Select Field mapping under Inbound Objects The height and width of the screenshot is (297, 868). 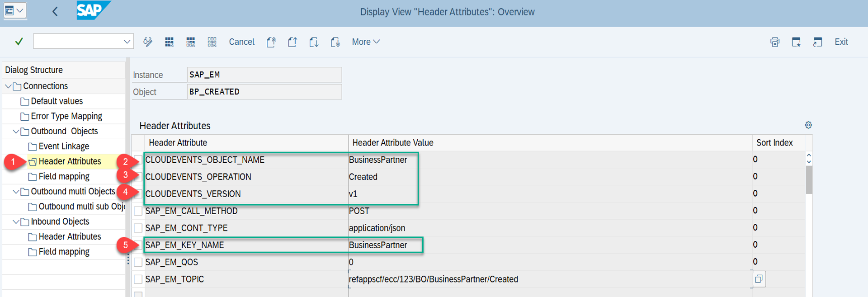(64, 252)
